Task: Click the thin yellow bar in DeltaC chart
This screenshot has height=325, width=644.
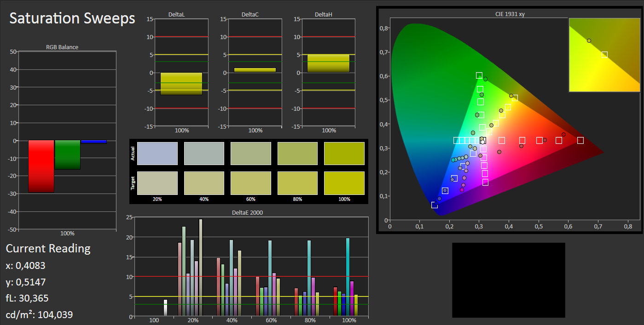Action: coord(255,70)
